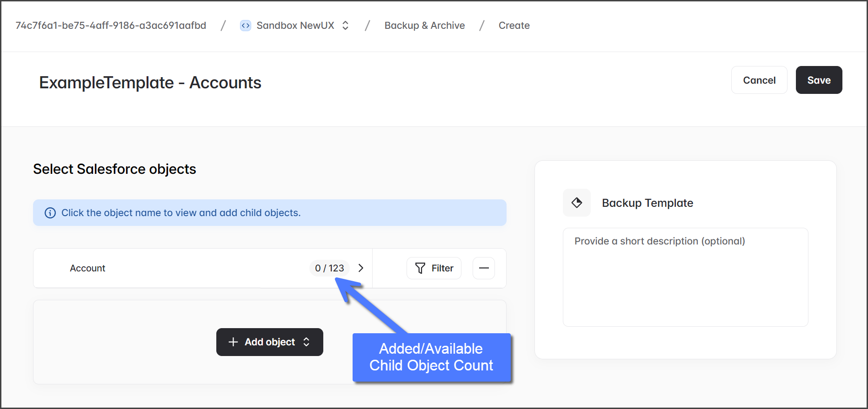868x409 pixels.
Task: Select the Create breadcrumb item
Action: (514, 26)
